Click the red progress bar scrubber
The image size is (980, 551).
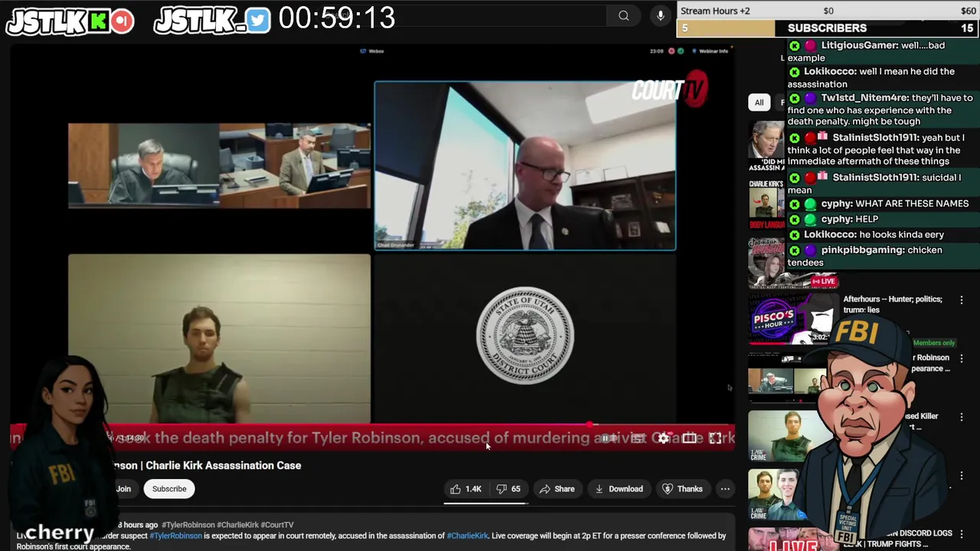tap(590, 424)
